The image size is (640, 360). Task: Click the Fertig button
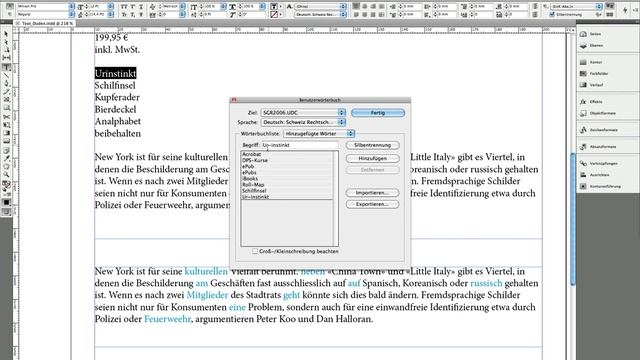click(378, 113)
